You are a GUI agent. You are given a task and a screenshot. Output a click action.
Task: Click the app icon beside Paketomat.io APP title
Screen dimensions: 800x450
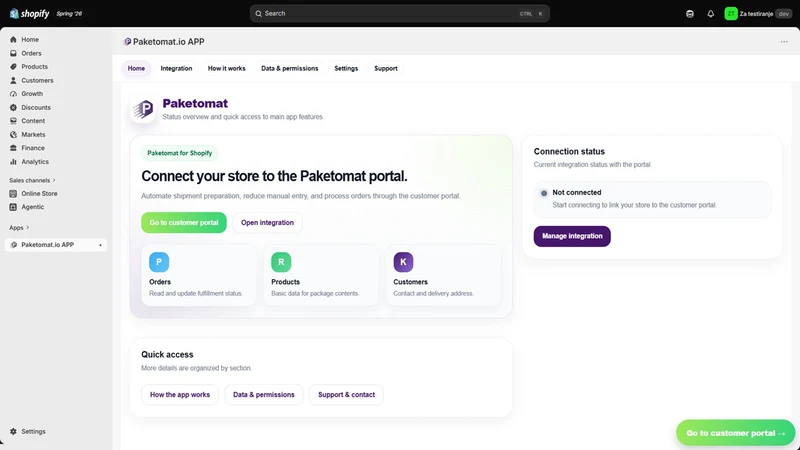(x=128, y=42)
